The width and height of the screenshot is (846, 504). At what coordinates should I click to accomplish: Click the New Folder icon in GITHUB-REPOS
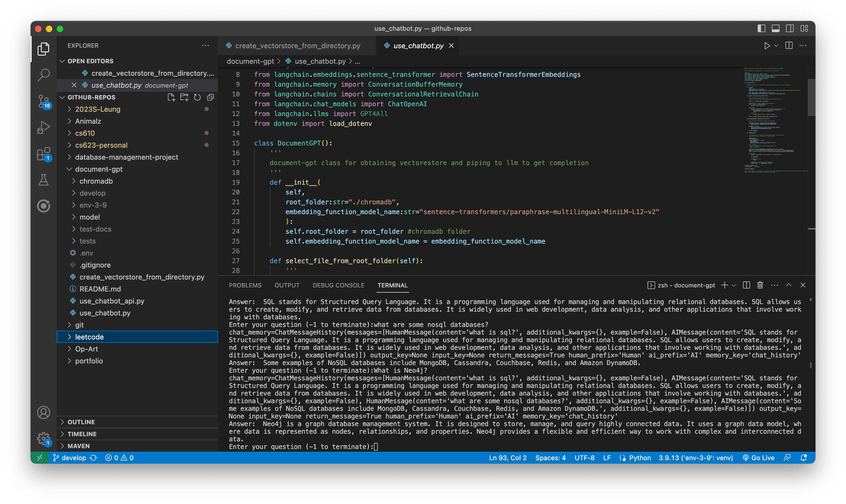pos(184,98)
